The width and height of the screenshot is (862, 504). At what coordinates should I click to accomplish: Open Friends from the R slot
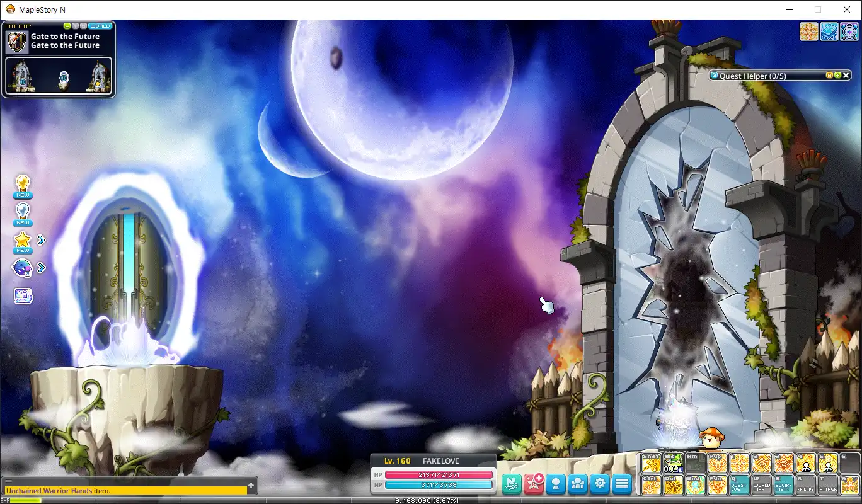click(806, 484)
